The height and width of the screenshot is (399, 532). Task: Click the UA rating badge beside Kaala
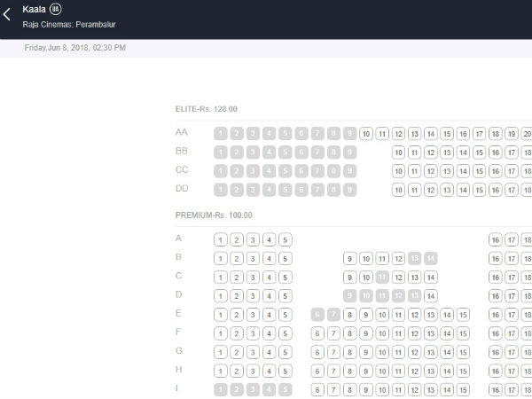click(56, 8)
